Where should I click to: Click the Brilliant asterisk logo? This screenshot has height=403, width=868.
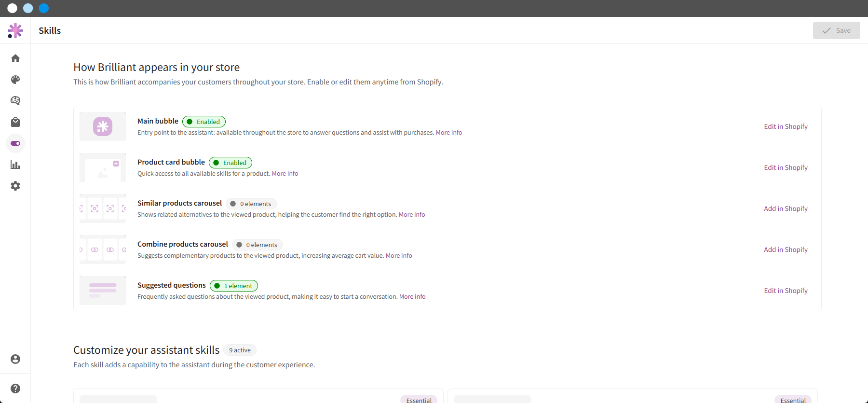pyautogui.click(x=15, y=30)
